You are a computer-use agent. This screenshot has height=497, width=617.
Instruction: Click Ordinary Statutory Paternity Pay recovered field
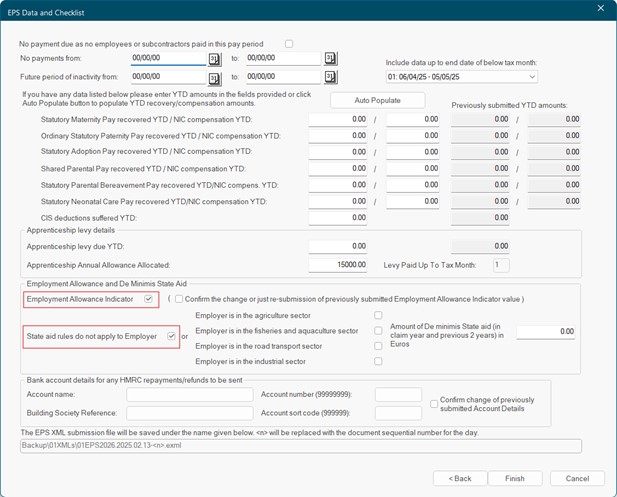pyautogui.click(x=338, y=136)
